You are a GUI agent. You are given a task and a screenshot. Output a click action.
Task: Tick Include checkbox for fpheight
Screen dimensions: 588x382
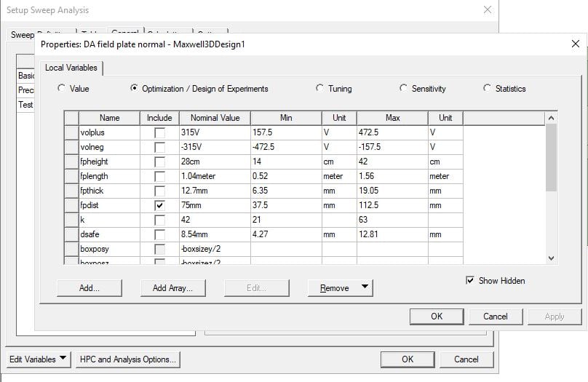click(160, 162)
